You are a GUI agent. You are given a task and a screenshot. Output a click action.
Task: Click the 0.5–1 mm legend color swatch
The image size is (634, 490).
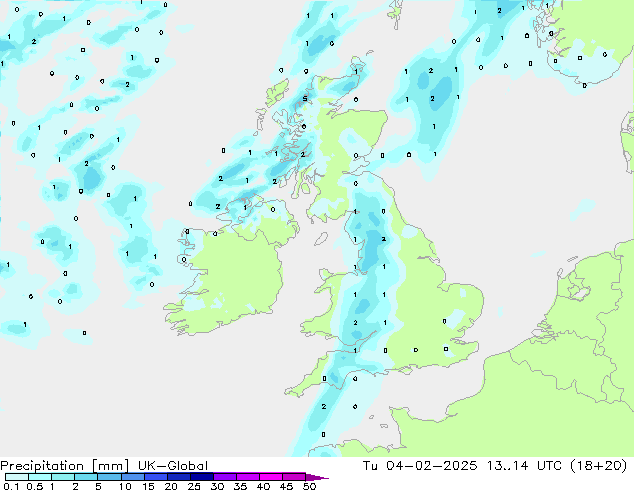pos(40,477)
